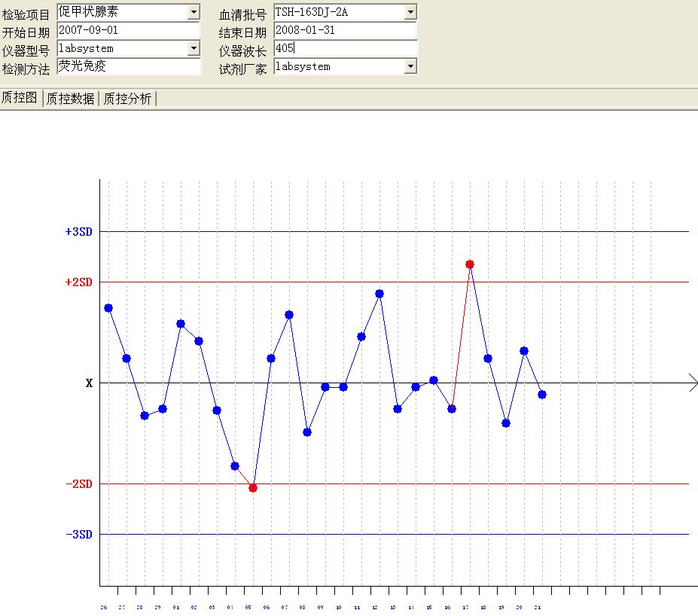Viewport: 698px width, 616px height.
Task: Switch to the 质控数据 tab
Action: [x=70, y=99]
